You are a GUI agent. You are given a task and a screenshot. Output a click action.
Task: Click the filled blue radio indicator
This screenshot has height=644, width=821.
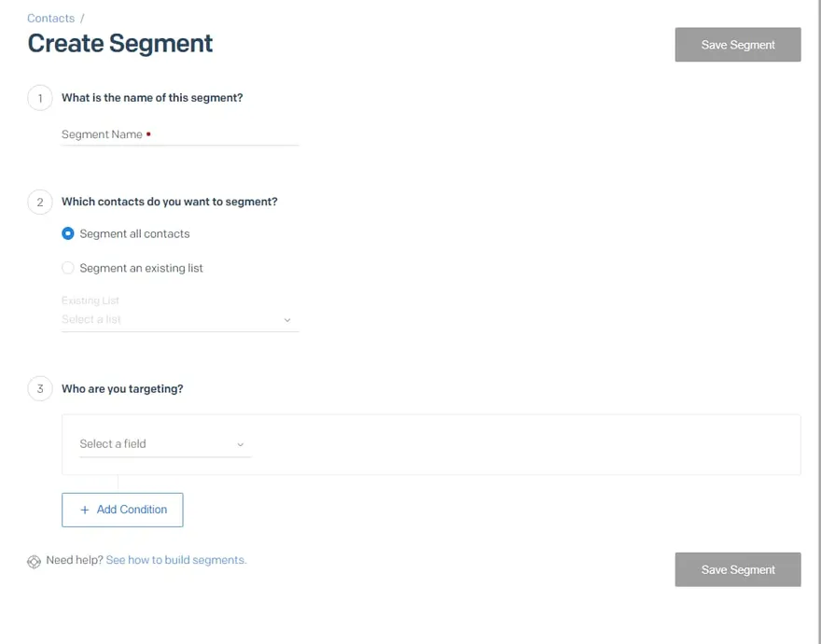click(x=67, y=233)
